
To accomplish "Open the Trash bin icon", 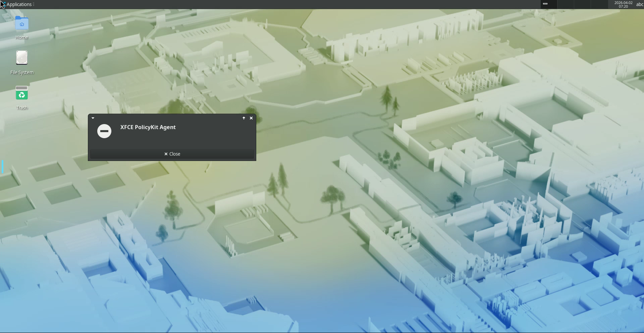I will coord(22,93).
